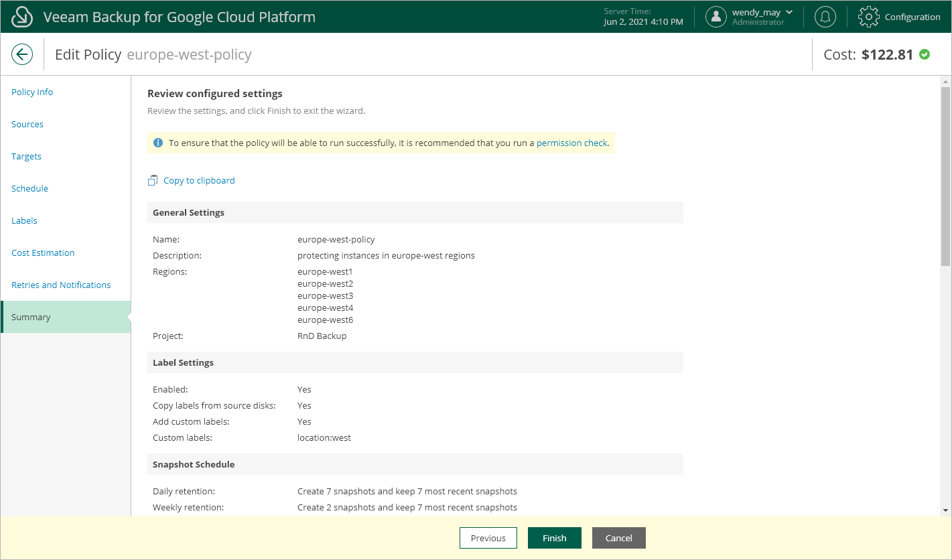Click the Server Time display
Viewport: 952px width, 560px height.
click(643, 17)
